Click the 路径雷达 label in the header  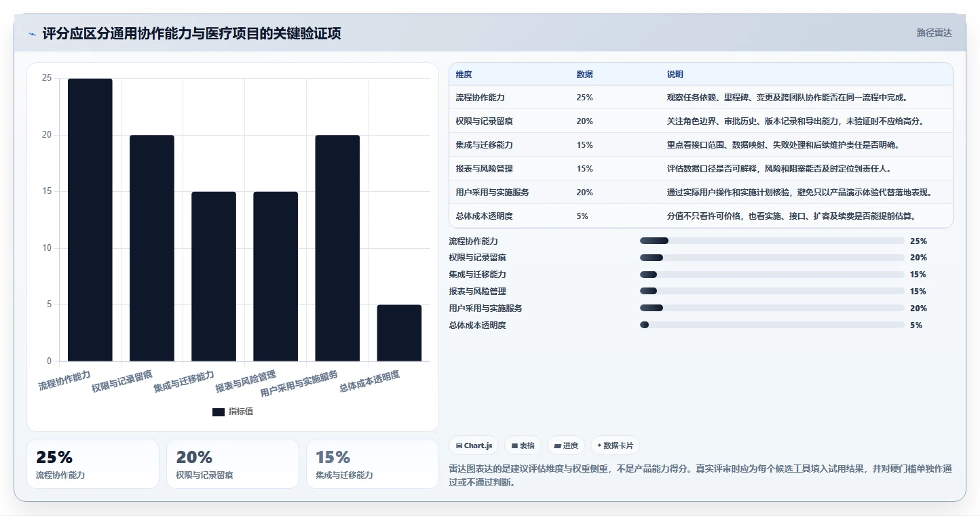point(935,33)
